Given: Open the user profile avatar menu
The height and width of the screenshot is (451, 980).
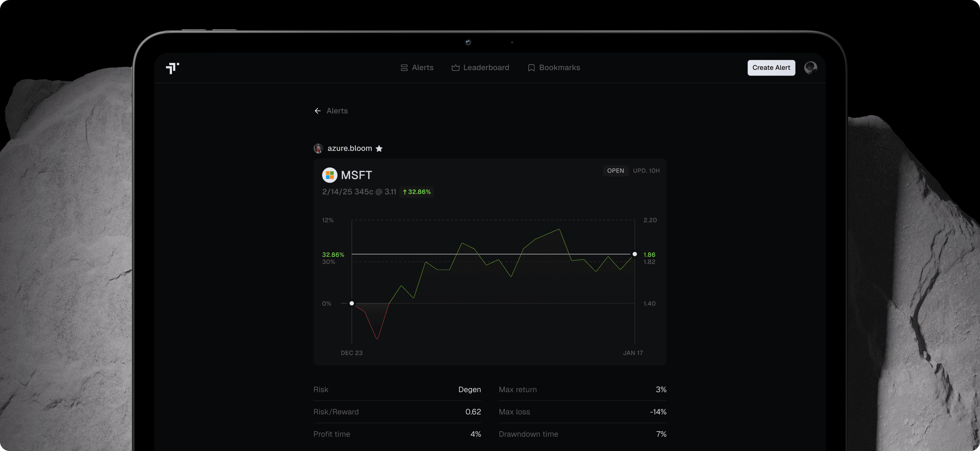Looking at the screenshot, I should tap(810, 68).
